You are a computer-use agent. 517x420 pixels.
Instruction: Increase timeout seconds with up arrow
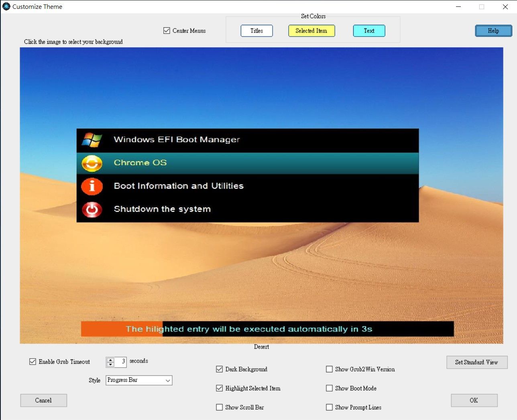[x=110, y=359]
